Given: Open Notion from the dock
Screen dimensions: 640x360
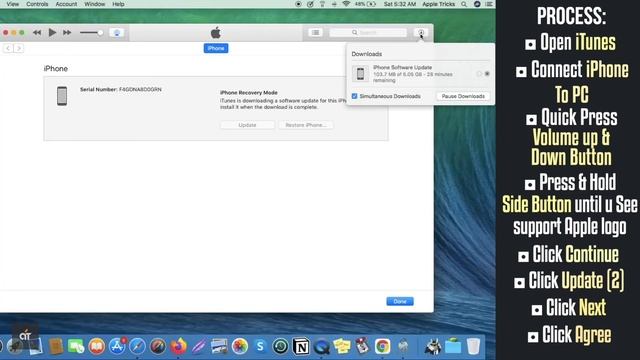Looking at the screenshot, I should 301,346.
